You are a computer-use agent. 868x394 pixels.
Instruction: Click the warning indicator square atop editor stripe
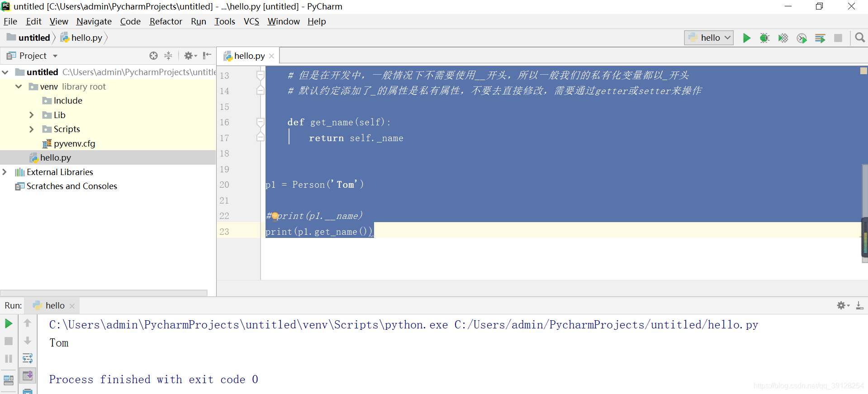click(863, 71)
